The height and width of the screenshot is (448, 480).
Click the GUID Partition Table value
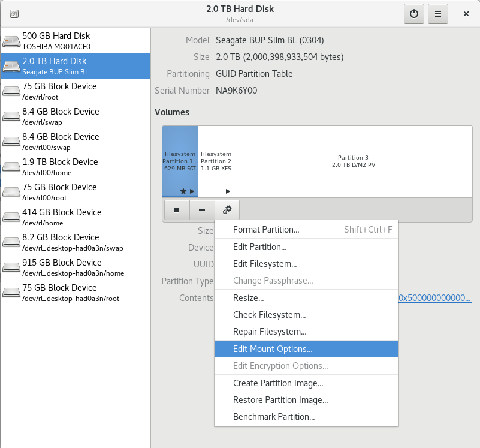coord(254,74)
